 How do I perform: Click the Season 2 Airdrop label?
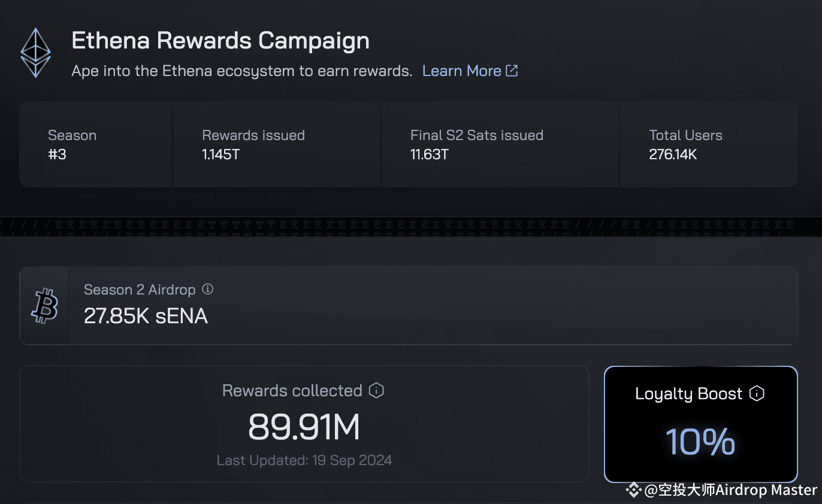coord(140,290)
